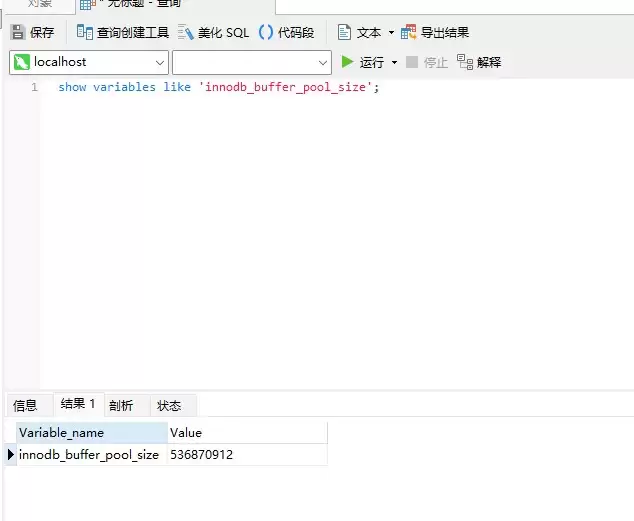Click the Value column header

pyautogui.click(x=247, y=432)
